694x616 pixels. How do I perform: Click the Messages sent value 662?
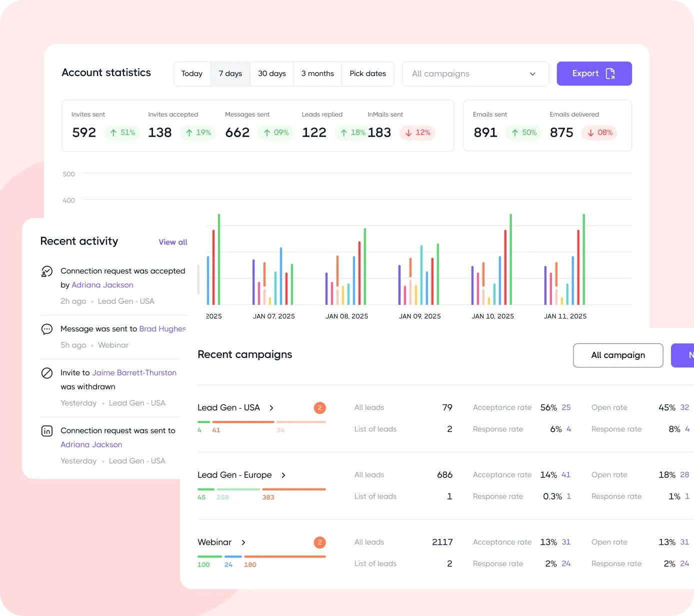(237, 132)
